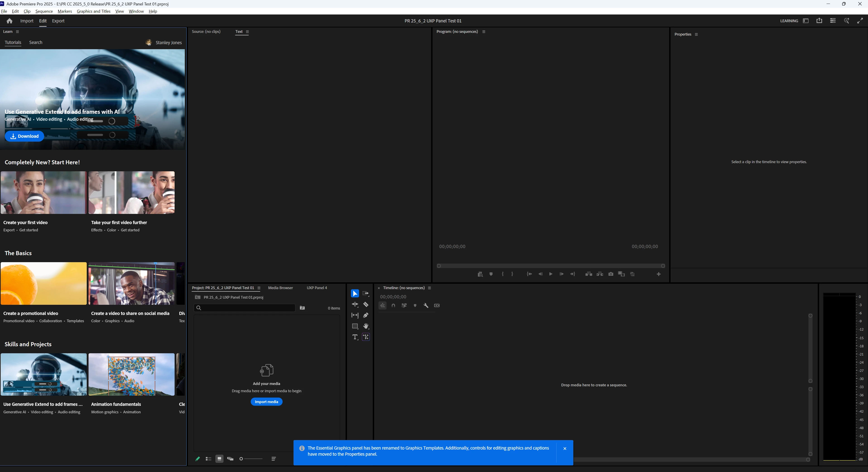Switch to the Media Browser tab

click(x=280, y=288)
